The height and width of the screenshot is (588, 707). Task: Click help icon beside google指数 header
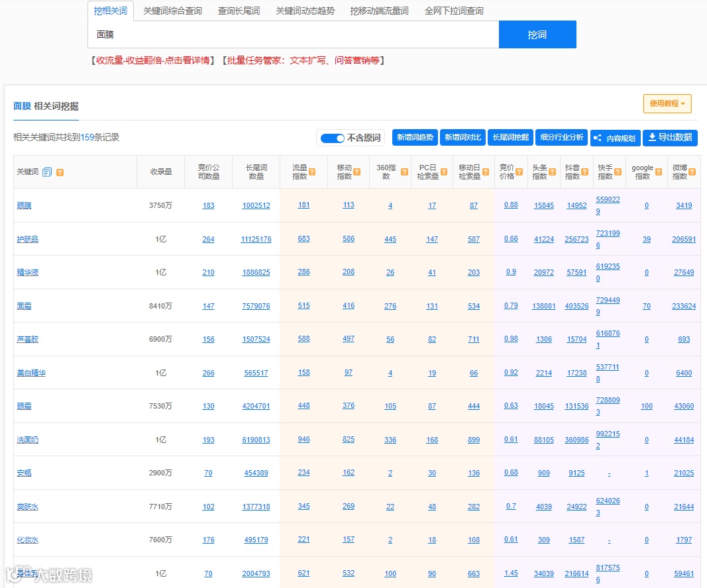[659, 171]
